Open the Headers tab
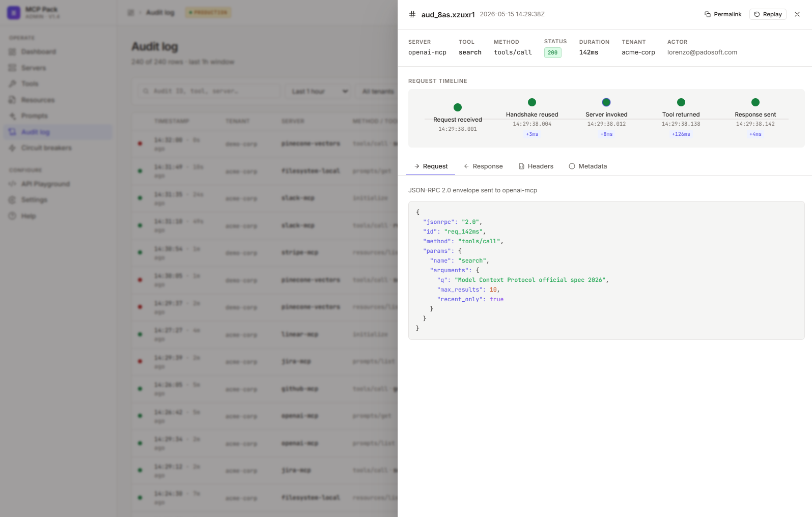 [x=536, y=166]
